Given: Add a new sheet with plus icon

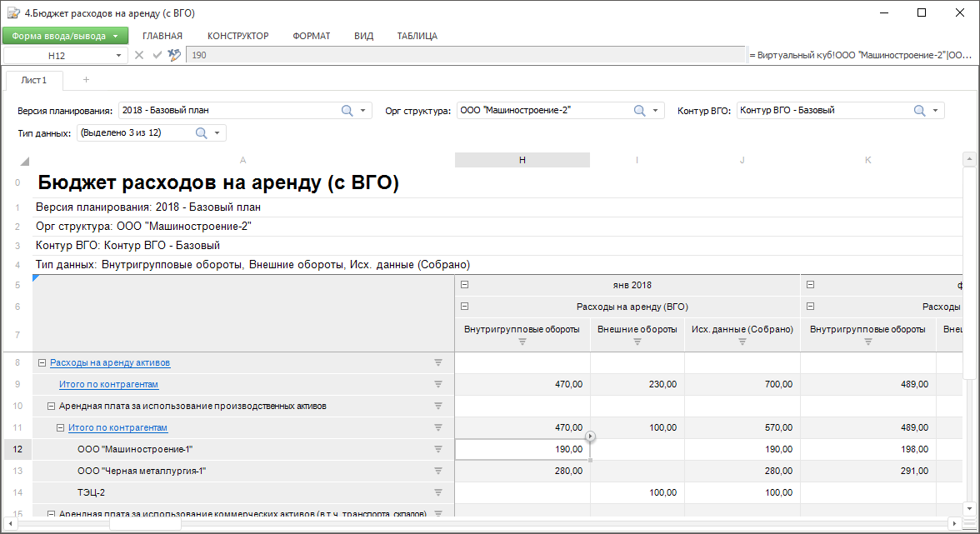Looking at the screenshot, I should point(86,80).
